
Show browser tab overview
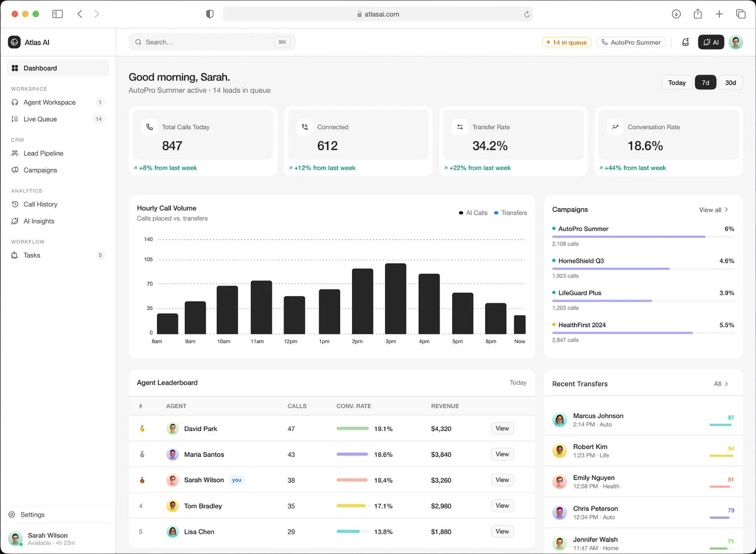[x=741, y=14]
